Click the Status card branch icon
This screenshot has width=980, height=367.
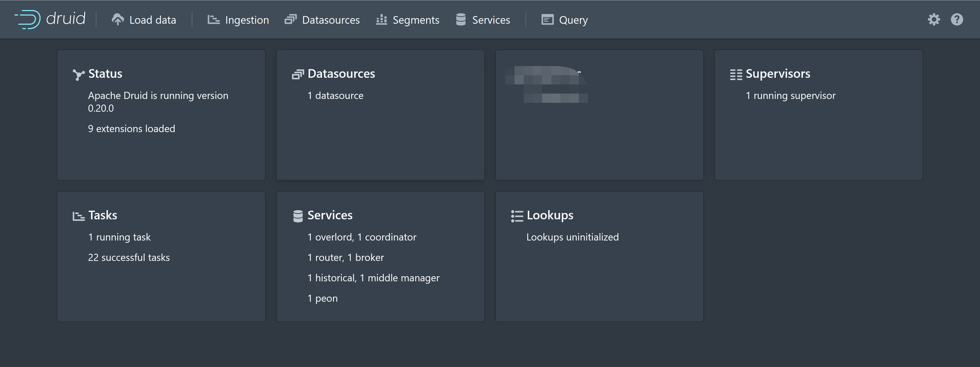(78, 74)
